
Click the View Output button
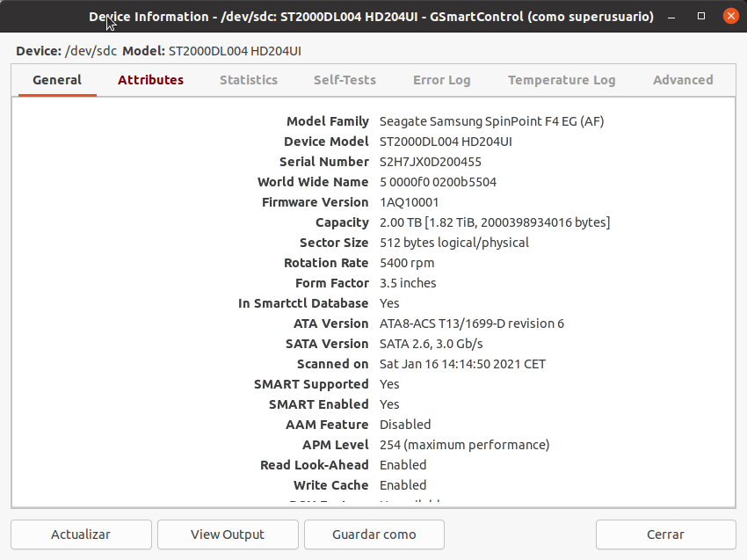coord(228,535)
